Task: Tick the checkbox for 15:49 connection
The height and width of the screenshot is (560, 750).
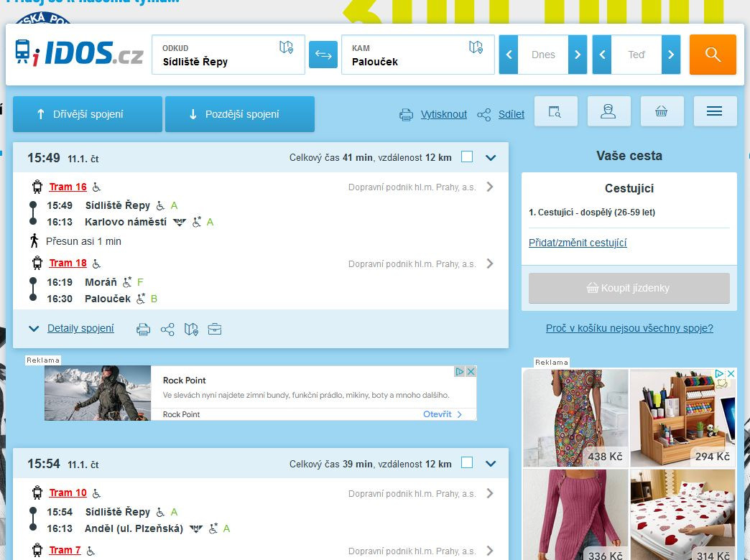Action: coord(467,157)
